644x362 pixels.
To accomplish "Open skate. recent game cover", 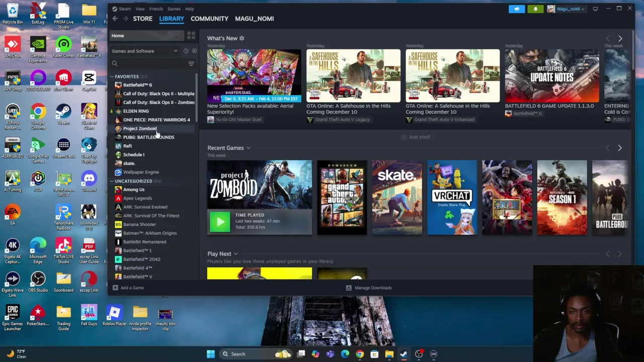I will (x=397, y=198).
